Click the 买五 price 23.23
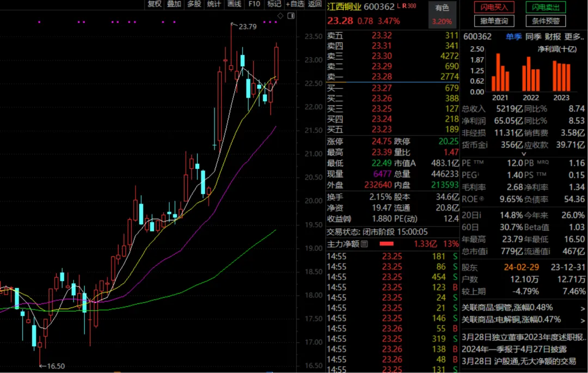This screenshot has height=373, width=588. tap(382, 130)
